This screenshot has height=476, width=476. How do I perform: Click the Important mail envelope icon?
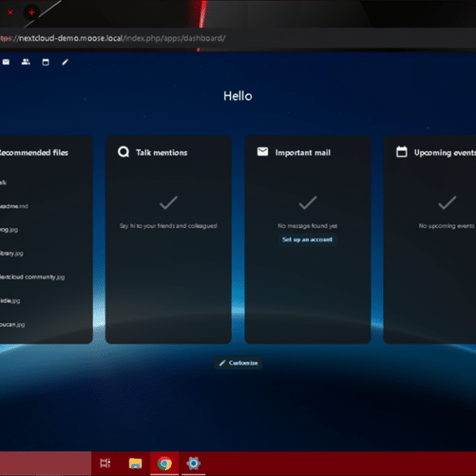263,151
